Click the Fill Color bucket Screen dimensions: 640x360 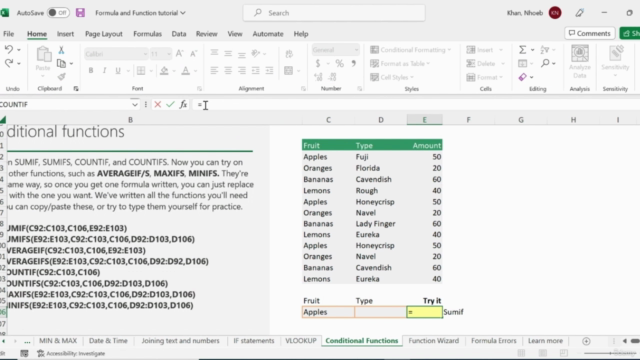pyautogui.click(x=164, y=71)
